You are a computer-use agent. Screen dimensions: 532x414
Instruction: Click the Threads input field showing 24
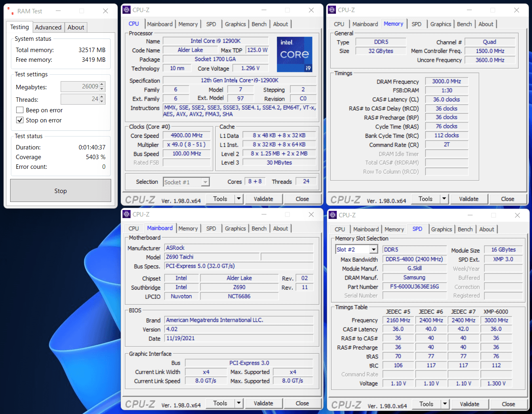pyautogui.click(x=80, y=99)
